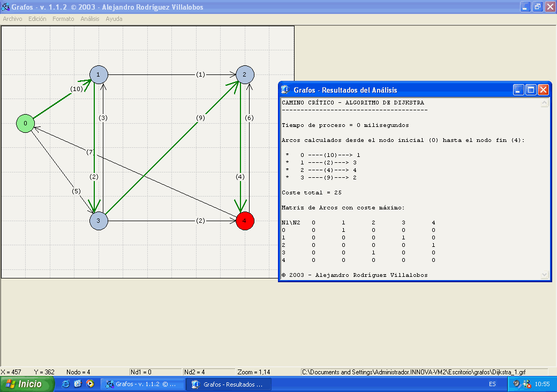Viewport: 557px width, 392px height.
Task: Open the Ayuda menu
Action: pyautogui.click(x=114, y=19)
